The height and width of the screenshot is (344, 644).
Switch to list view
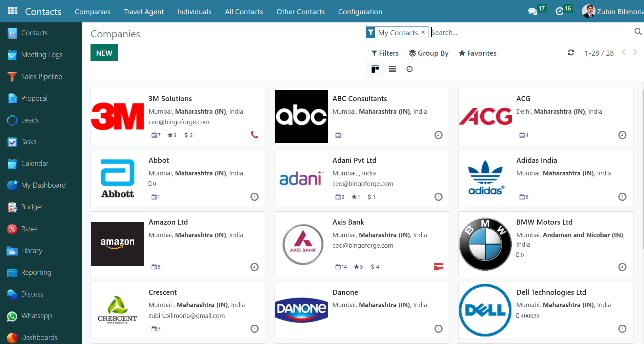pos(392,69)
